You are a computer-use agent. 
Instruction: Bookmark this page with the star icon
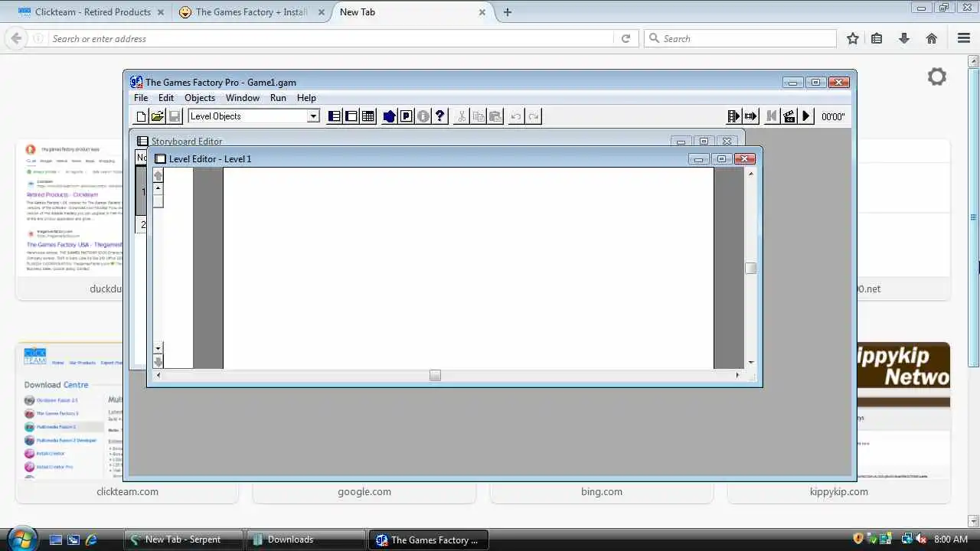tap(853, 38)
